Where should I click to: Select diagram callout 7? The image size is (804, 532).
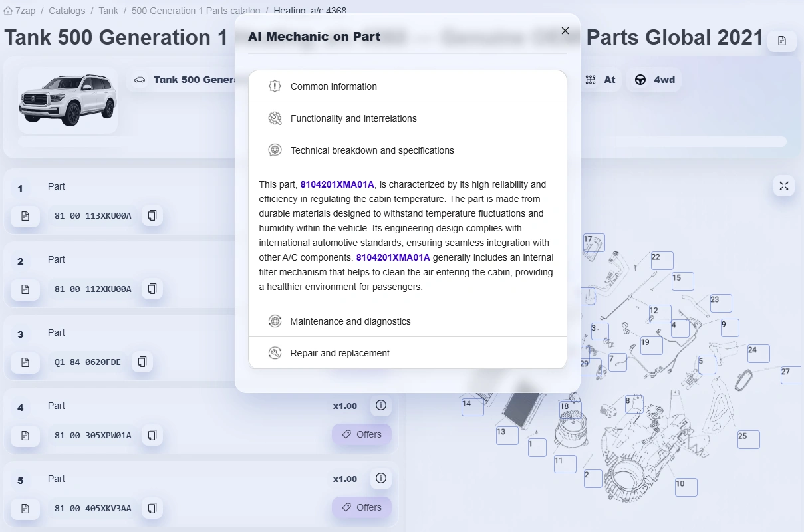point(618,362)
